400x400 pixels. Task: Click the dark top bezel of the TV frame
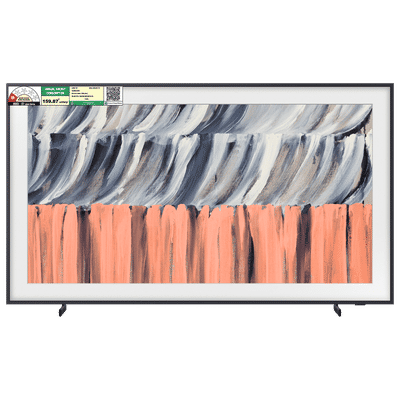200,85
